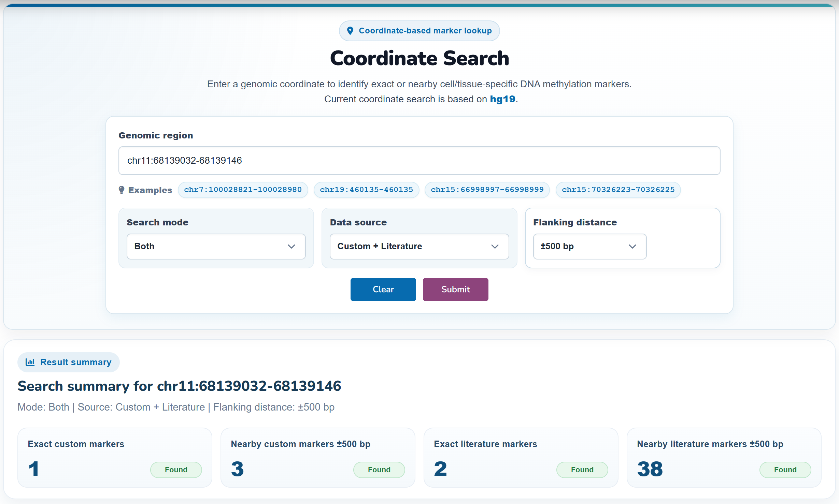839x504 pixels.
Task: Click the Mode: Both | Source line
Action: (176, 407)
